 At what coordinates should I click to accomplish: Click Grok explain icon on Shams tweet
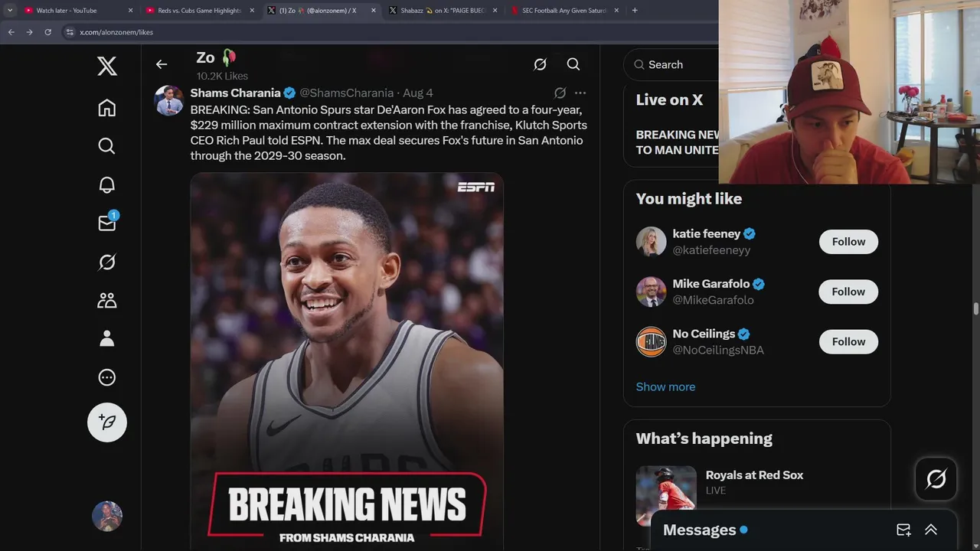coord(560,93)
